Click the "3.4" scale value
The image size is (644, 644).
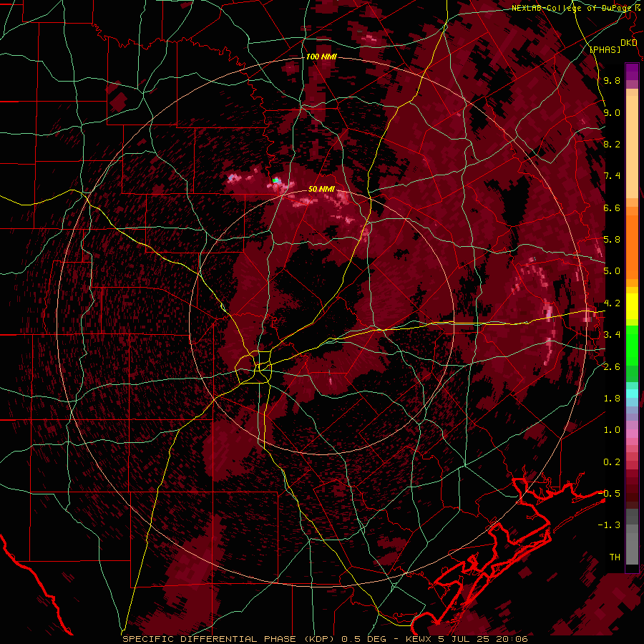[612, 335]
